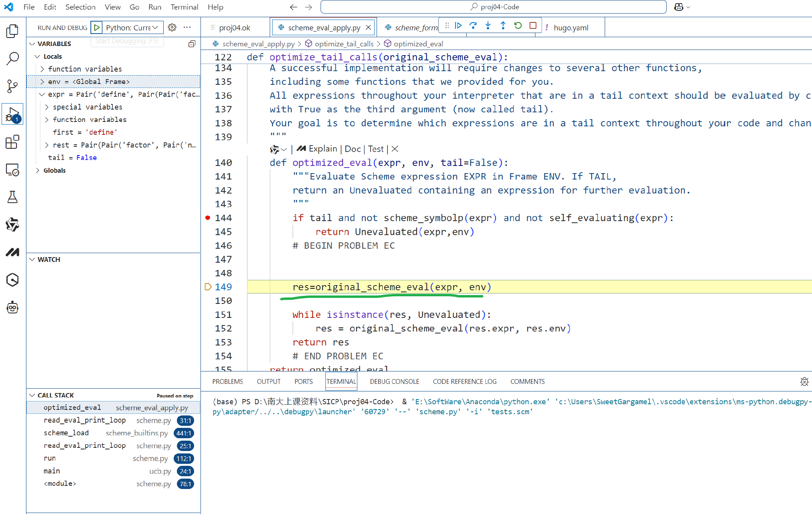The width and height of the screenshot is (812, 519).
Task: Stop the debugging session
Action: 533,26
